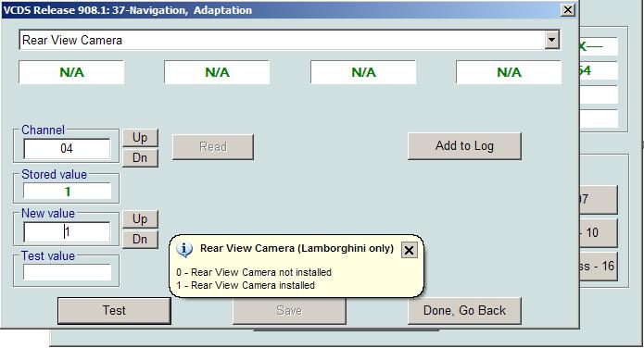Click the Add to Log button
This screenshot has width=644, height=348.
pyautogui.click(x=464, y=146)
